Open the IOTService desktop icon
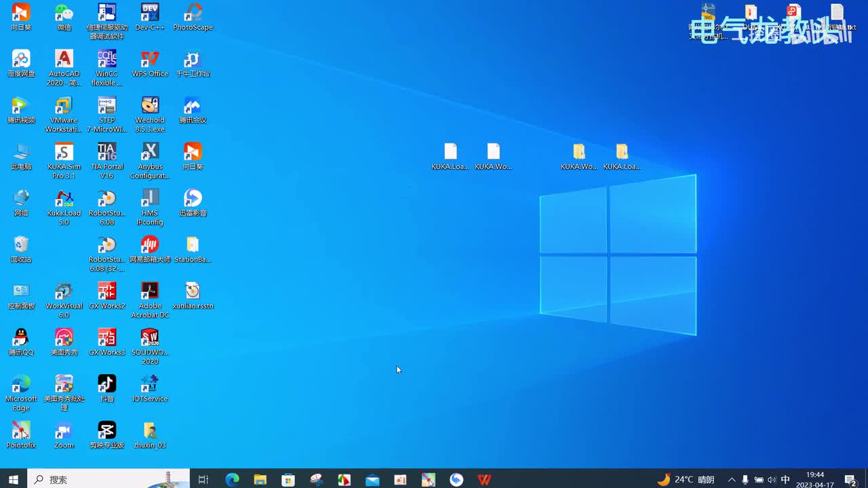The width and height of the screenshot is (868, 488). 150,389
